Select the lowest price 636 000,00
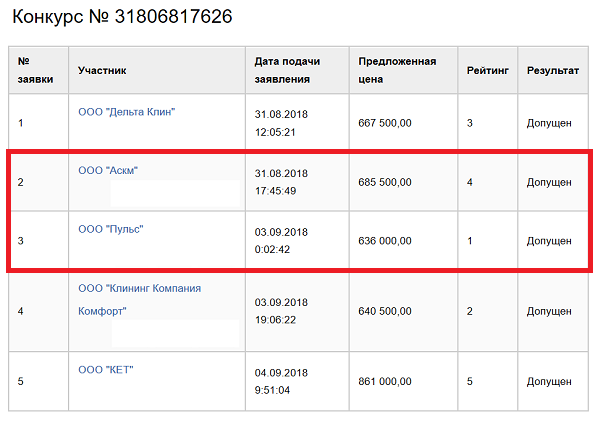The height and width of the screenshot is (422, 600). (385, 241)
